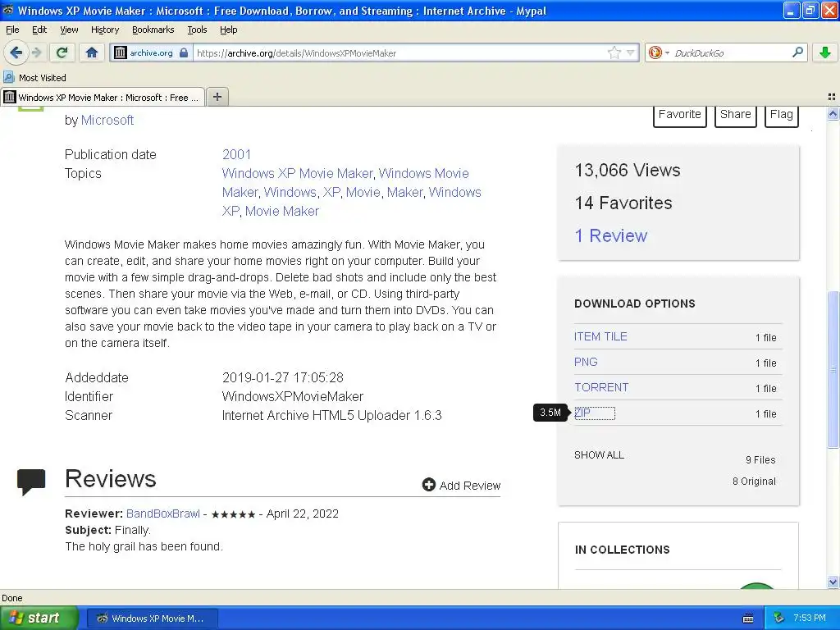Click the list all tabs grid icon
Viewport: 840px width, 630px height.
tap(832, 97)
